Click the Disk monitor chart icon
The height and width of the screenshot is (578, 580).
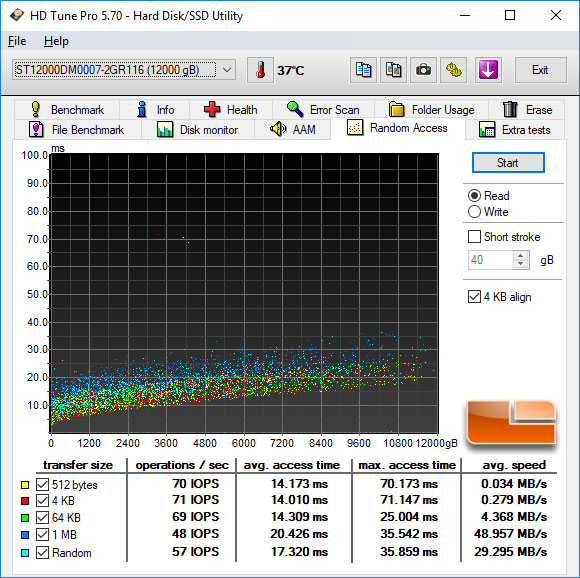click(165, 130)
